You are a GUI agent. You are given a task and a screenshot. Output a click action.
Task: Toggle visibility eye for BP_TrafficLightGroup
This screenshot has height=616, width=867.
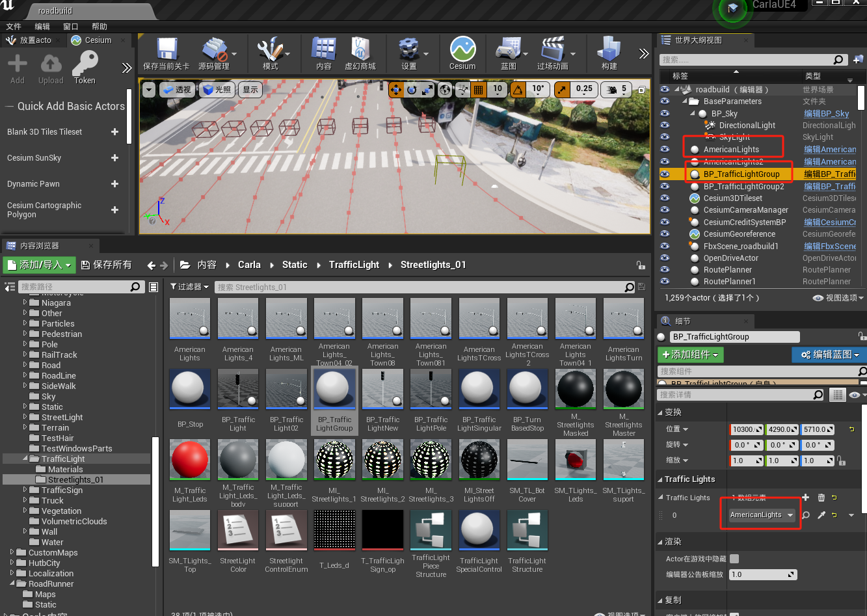coord(665,174)
